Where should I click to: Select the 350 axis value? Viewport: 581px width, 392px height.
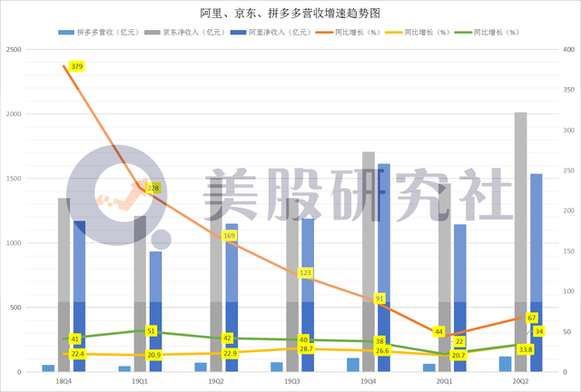568,90
